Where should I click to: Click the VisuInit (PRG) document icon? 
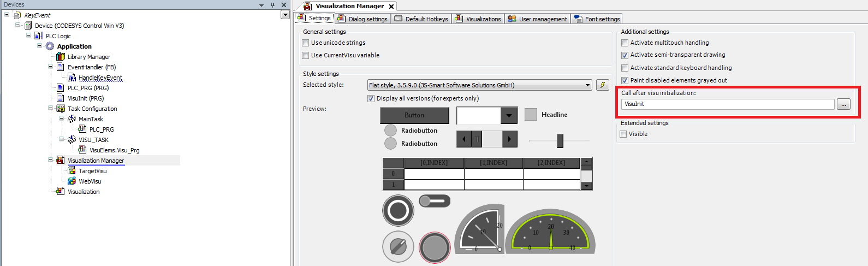[61, 98]
